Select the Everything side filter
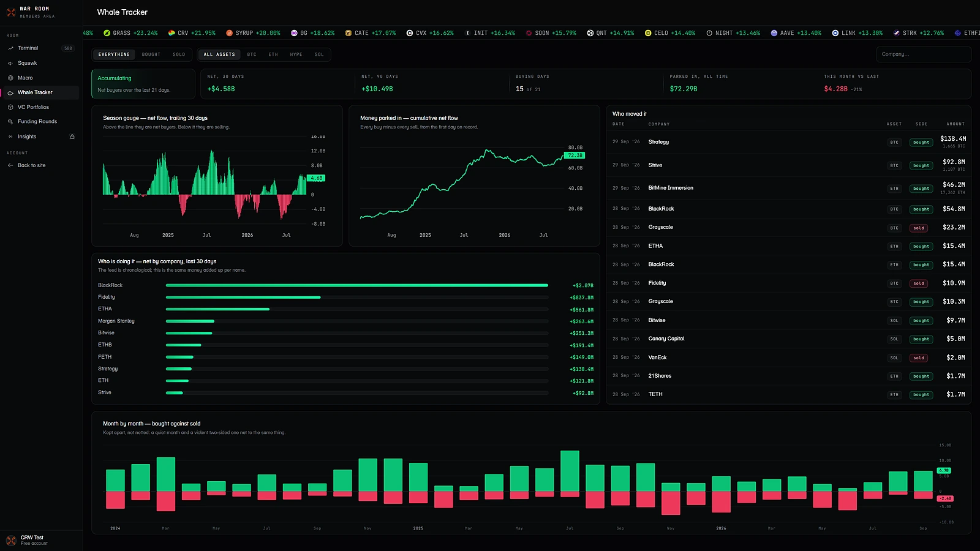The height and width of the screenshot is (551, 980). coord(114,54)
